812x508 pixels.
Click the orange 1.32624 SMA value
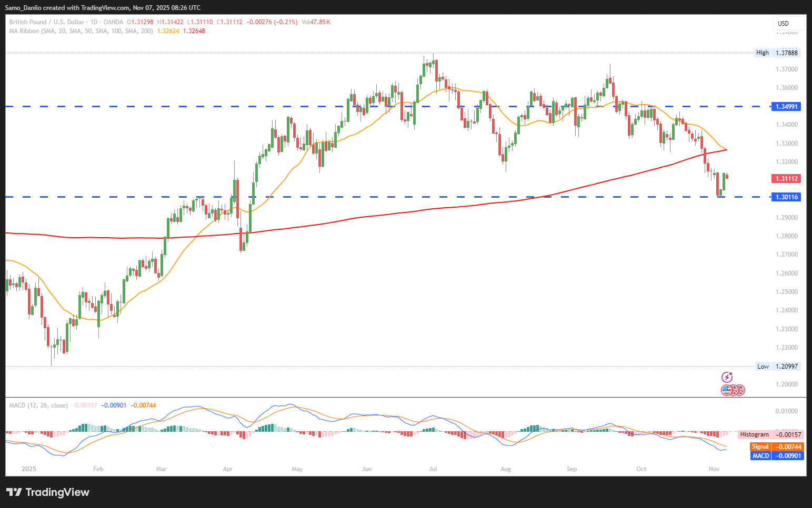tap(168, 31)
